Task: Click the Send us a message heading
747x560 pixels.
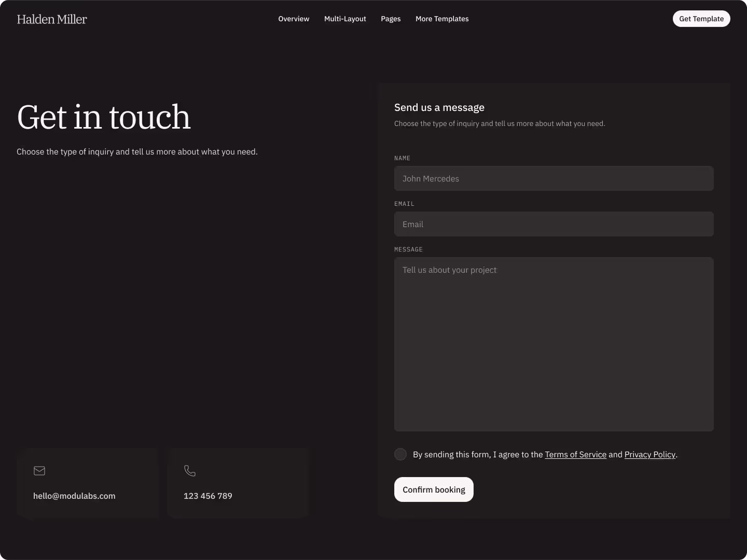Action: 439,107
